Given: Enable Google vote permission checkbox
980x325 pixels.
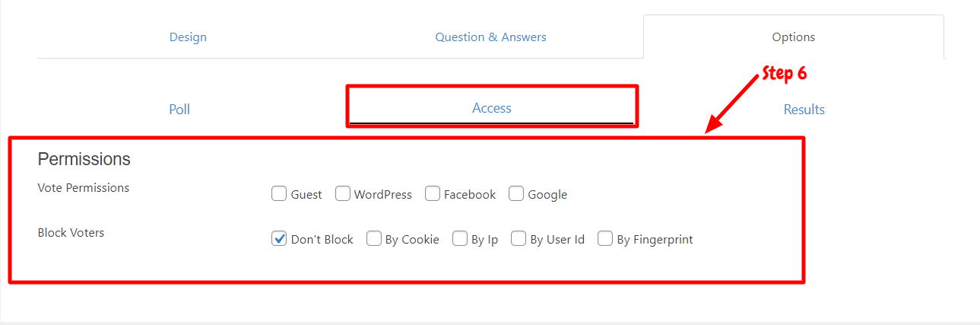Looking at the screenshot, I should pyautogui.click(x=516, y=193).
